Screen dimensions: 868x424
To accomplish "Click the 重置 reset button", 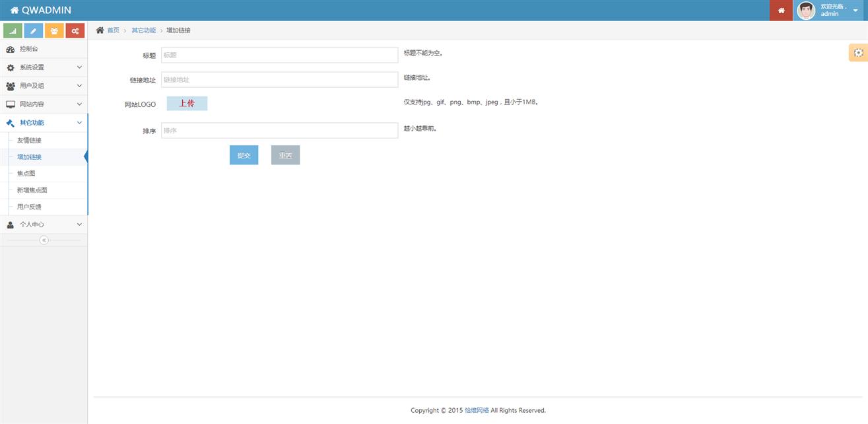I will point(285,155).
